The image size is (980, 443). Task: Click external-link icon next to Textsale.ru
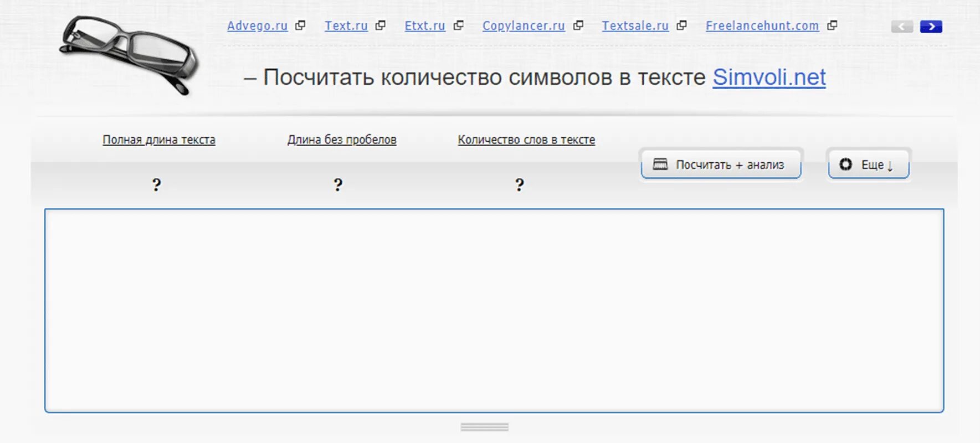coord(681,25)
